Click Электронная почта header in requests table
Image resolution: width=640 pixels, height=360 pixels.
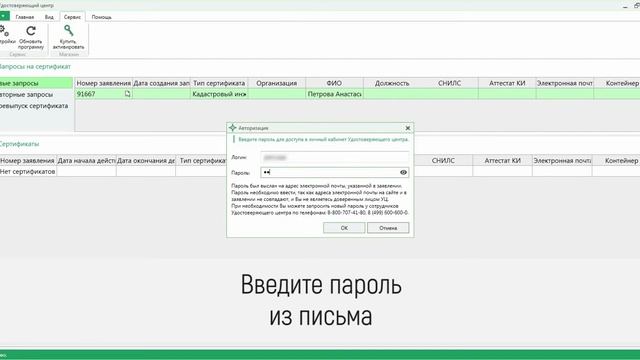click(x=565, y=83)
